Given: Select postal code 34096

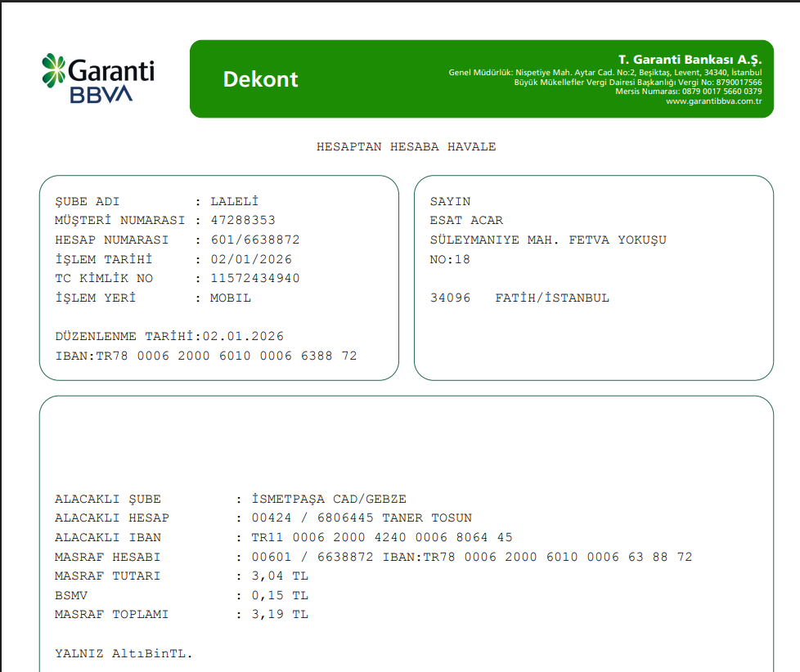Looking at the screenshot, I should point(450,298).
